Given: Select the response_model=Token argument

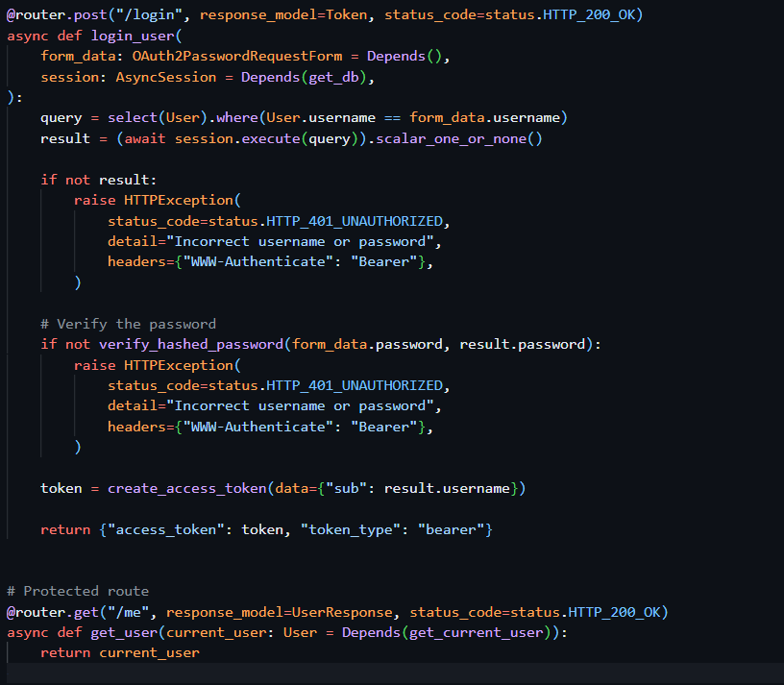Looking at the screenshot, I should [x=283, y=15].
